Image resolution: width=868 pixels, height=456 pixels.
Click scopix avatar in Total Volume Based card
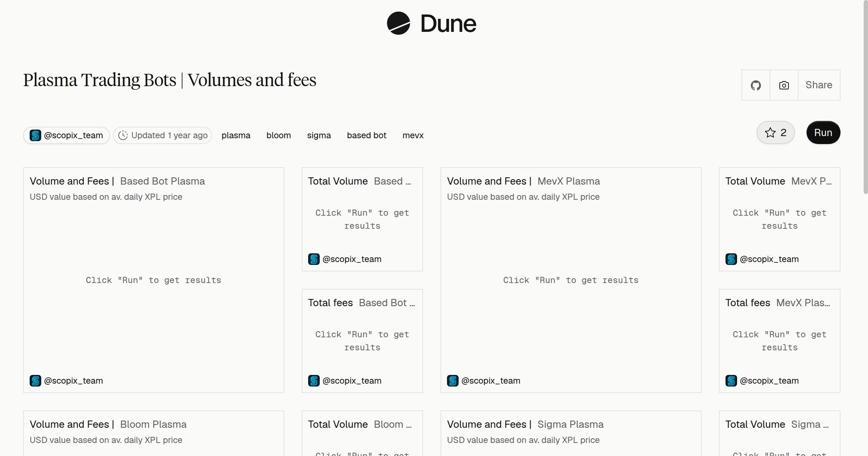[x=314, y=259]
